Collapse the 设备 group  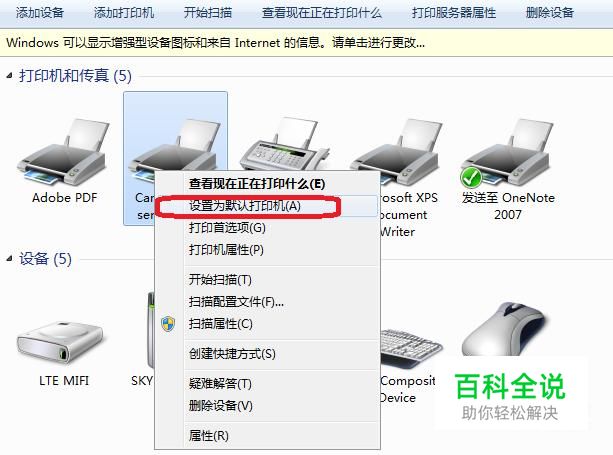pyautogui.click(x=9, y=259)
